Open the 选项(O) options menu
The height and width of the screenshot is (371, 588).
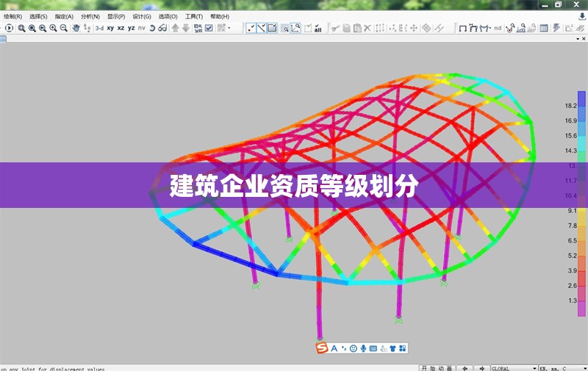click(168, 16)
